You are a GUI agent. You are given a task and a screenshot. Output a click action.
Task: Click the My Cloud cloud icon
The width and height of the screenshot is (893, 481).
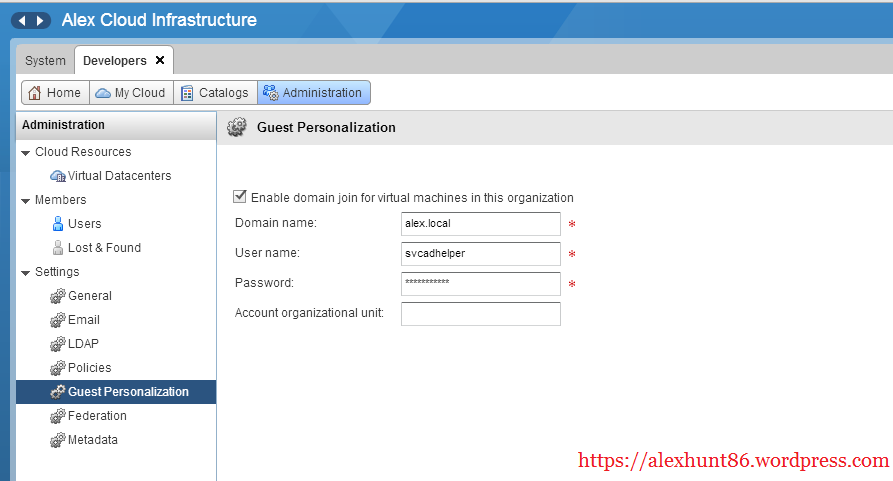pyautogui.click(x=103, y=93)
